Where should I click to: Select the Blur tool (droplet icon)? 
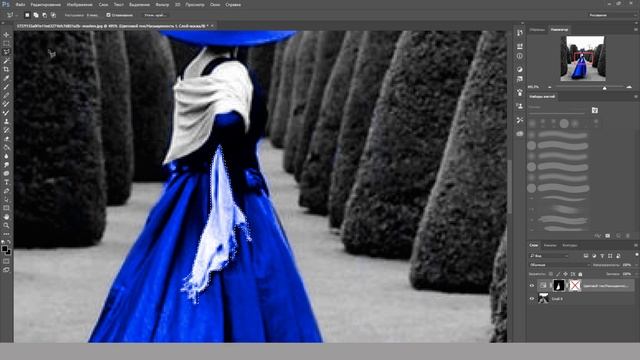[6, 156]
